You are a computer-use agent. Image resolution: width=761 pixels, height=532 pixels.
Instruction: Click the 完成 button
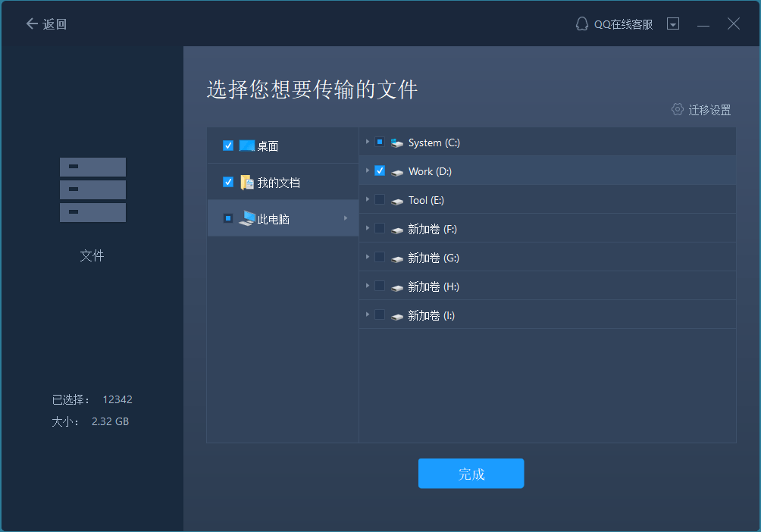tap(471, 474)
